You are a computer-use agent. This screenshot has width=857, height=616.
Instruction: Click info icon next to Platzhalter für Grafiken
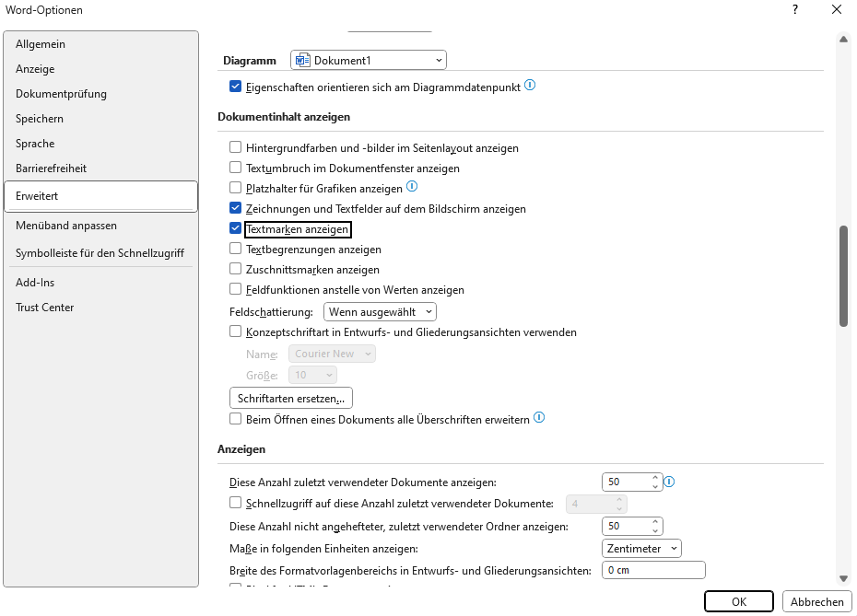click(412, 187)
